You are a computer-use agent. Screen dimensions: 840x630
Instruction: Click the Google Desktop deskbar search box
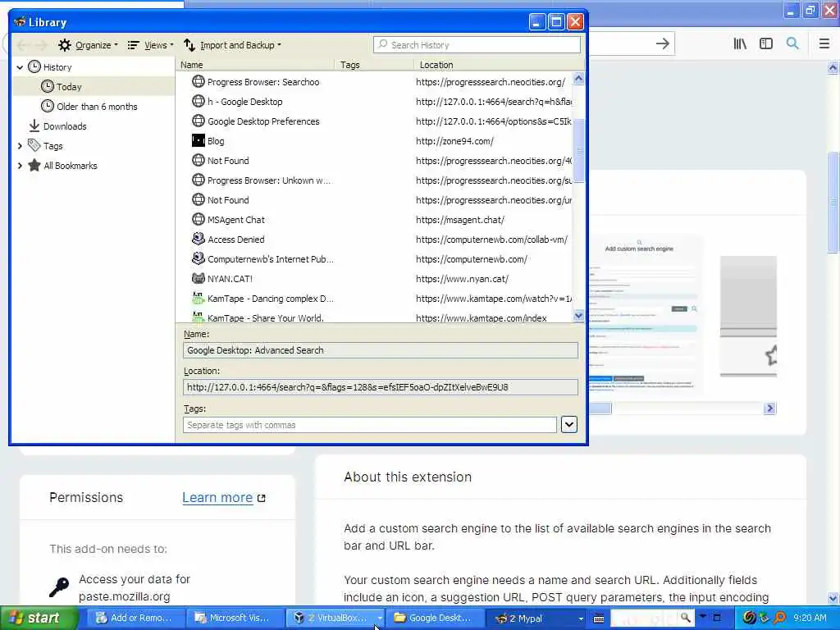tap(645, 619)
